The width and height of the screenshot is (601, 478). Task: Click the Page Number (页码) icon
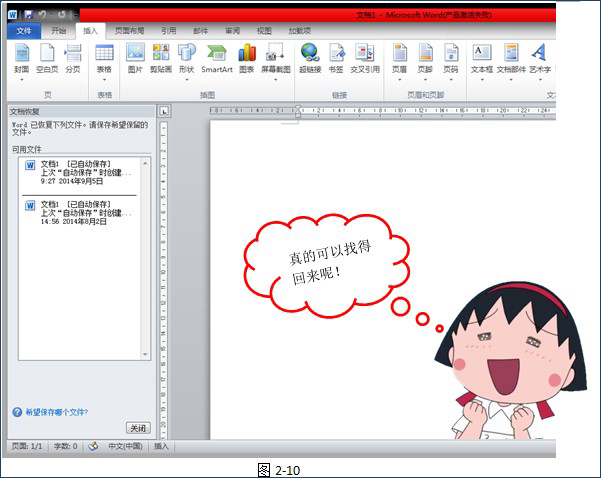coord(451,53)
